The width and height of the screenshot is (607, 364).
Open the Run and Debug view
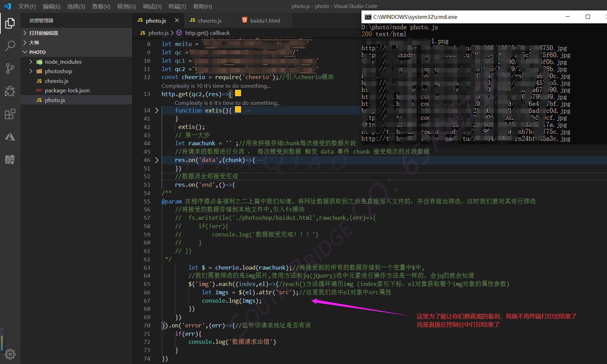(10, 91)
